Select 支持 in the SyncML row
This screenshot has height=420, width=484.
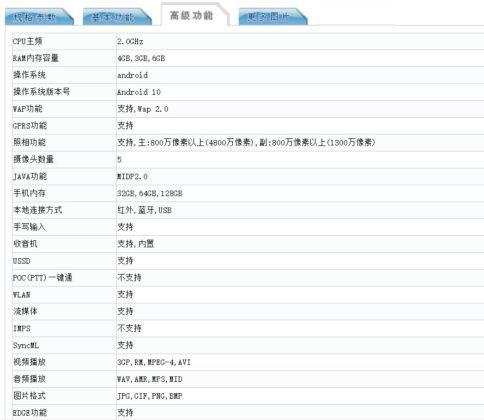coord(125,345)
